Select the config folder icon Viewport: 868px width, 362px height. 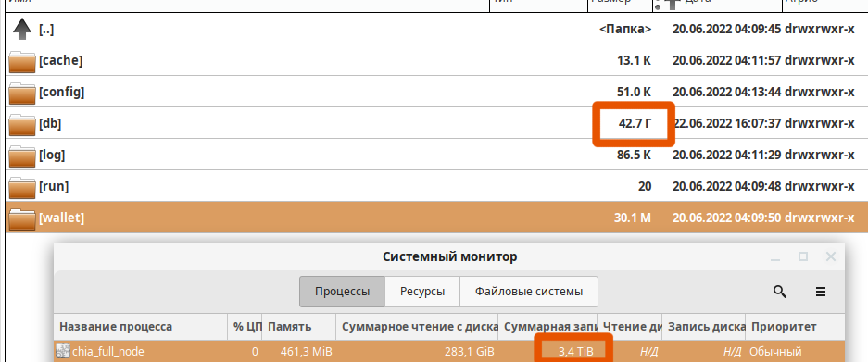(x=22, y=93)
